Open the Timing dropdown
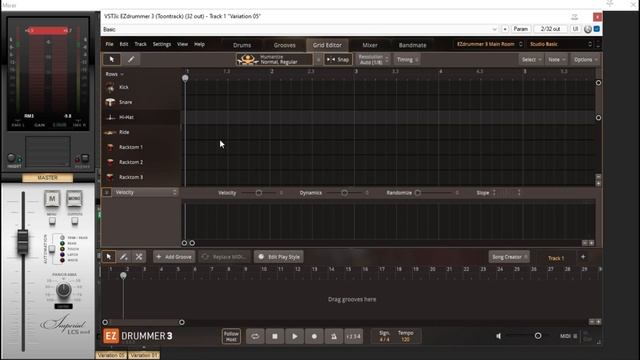The width and height of the screenshot is (640, 360). 407,60
